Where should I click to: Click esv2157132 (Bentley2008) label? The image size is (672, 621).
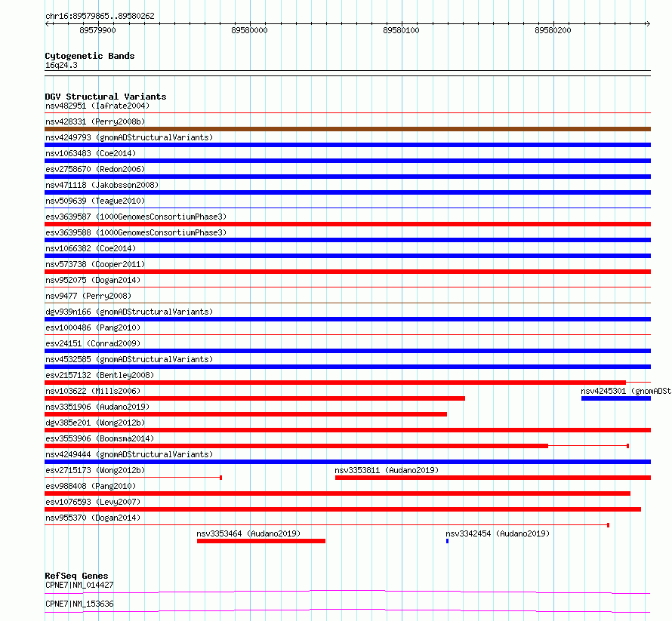click(100, 375)
